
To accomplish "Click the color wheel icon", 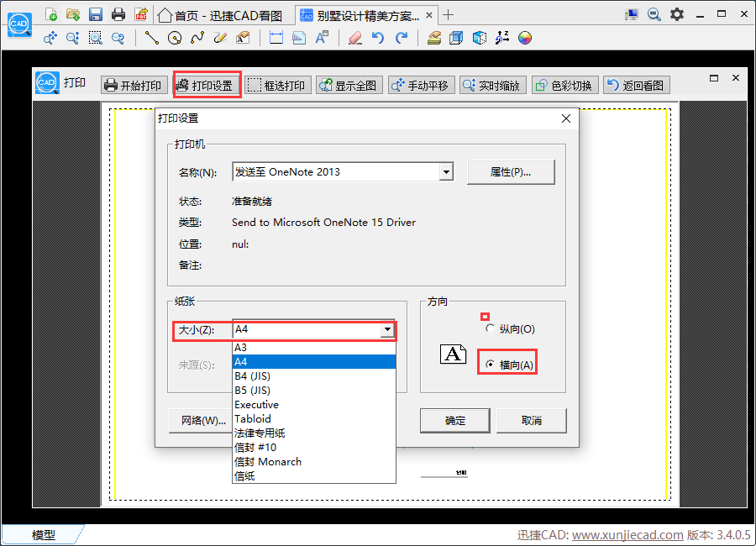I will (x=525, y=38).
